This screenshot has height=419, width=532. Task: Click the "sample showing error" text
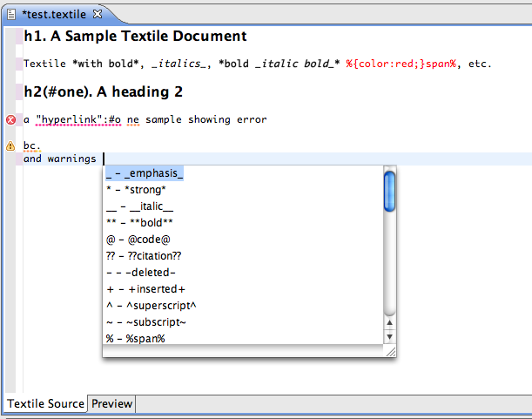tap(206, 120)
